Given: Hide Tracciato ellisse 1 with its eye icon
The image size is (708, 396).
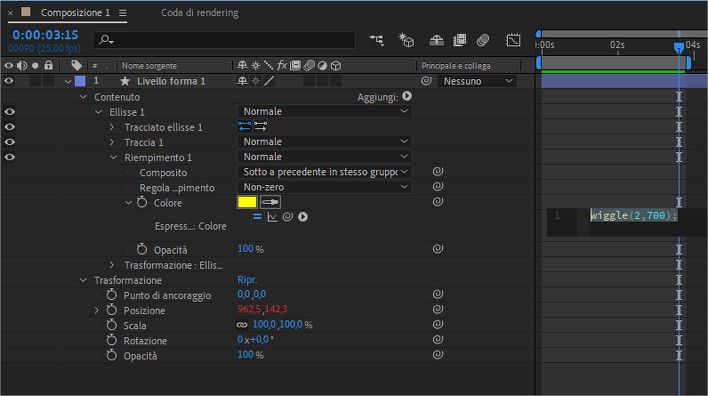Looking at the screenshot, I should pos(9,127).
